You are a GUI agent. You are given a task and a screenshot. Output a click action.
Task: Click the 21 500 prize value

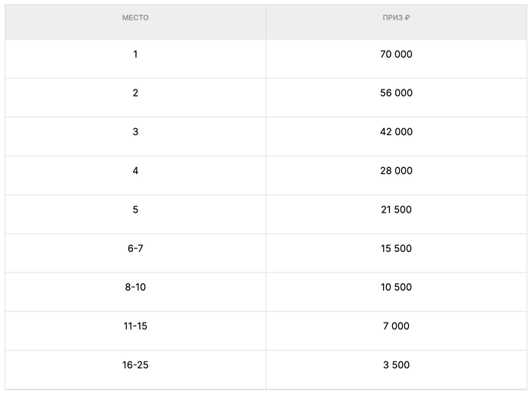point(396,210)
